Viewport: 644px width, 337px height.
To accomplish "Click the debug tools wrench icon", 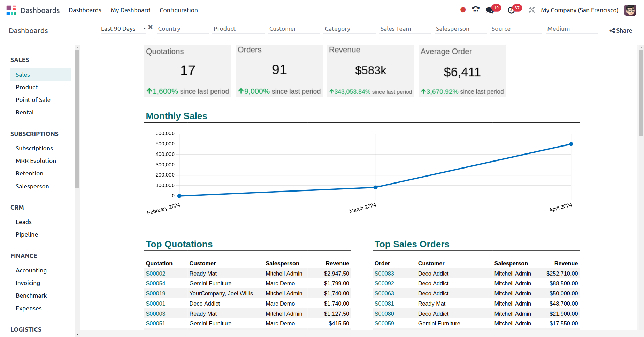I will 531,10.
